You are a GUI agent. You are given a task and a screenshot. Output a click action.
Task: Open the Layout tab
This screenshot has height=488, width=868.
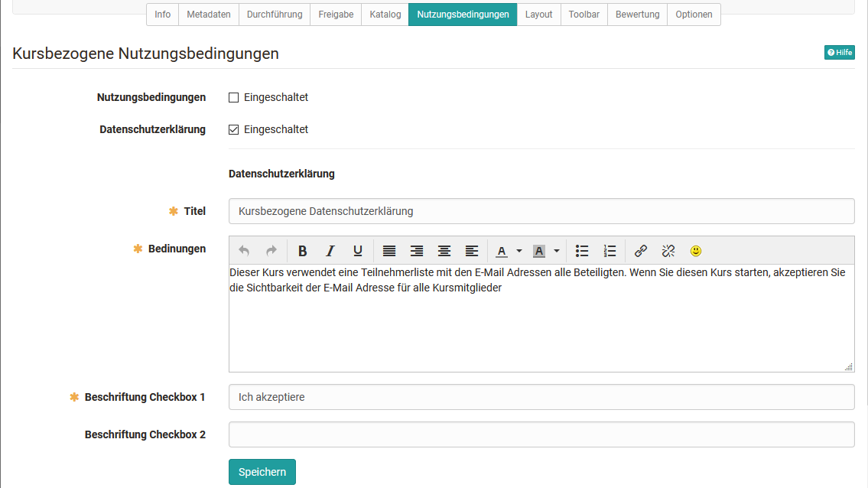538,15
